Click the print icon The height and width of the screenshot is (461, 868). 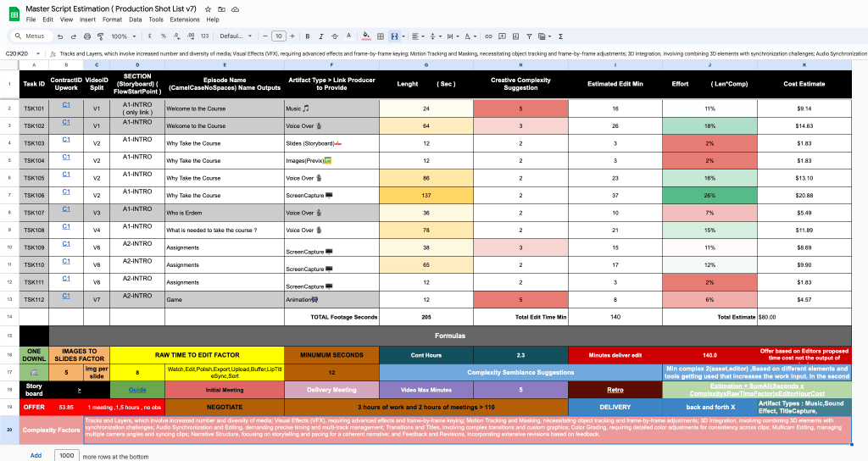tap(87, 36)
